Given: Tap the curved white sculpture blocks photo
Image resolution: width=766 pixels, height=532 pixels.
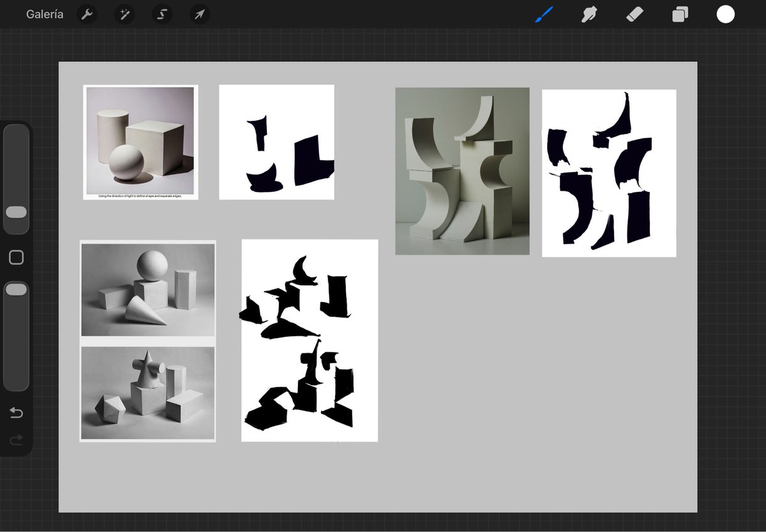Looking at the screenshot, I should 462,171.
